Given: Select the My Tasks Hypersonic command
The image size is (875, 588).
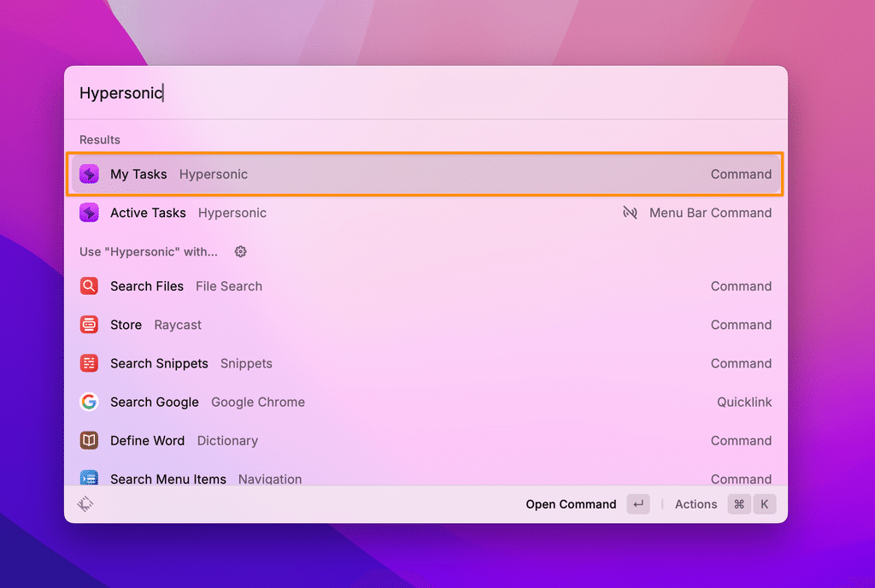Looking at the screenshot, I should tap(426, 174).
